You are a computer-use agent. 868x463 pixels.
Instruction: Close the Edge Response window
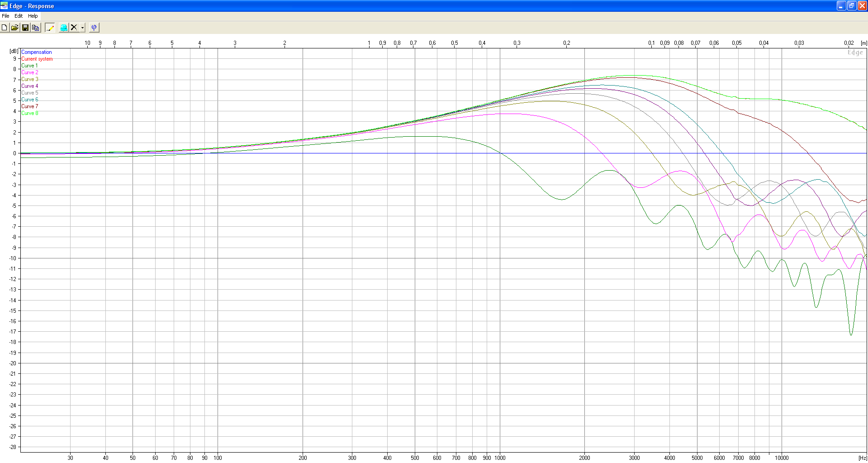(x=862, y=6)
